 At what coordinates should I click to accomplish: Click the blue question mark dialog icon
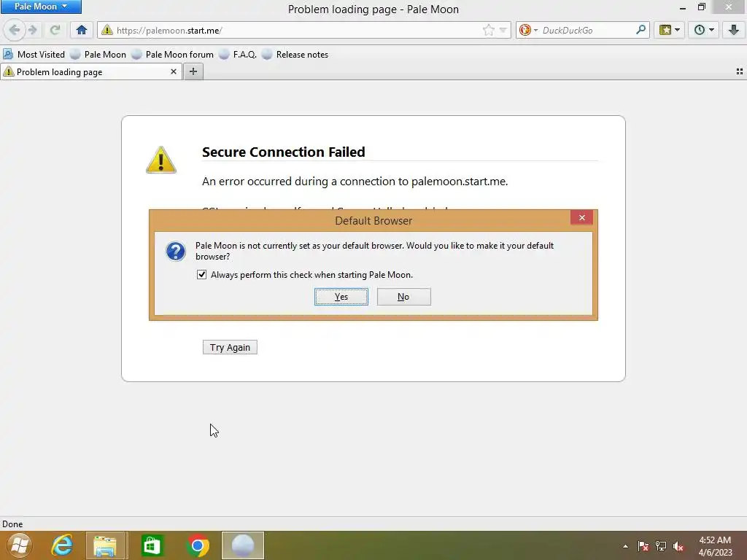175,251
